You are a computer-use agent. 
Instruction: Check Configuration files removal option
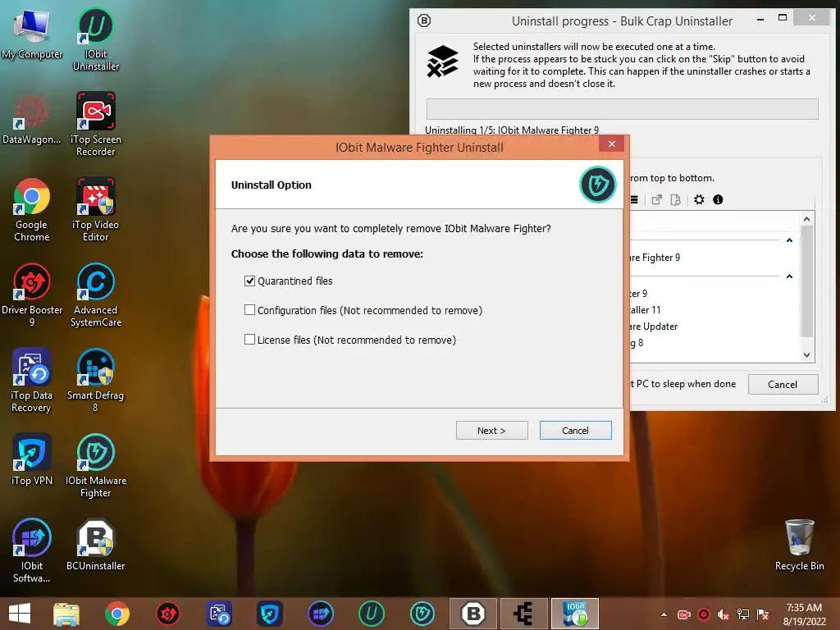[249, 309]
